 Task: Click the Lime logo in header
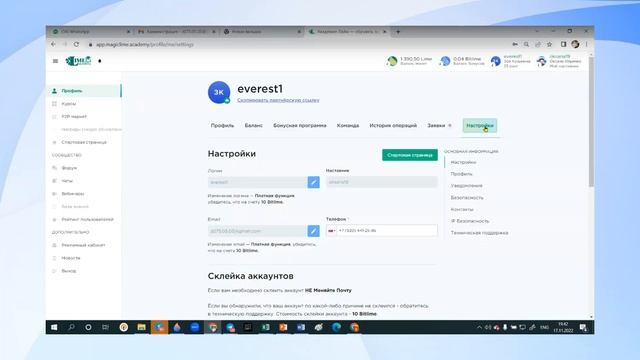tap(79, 61)
